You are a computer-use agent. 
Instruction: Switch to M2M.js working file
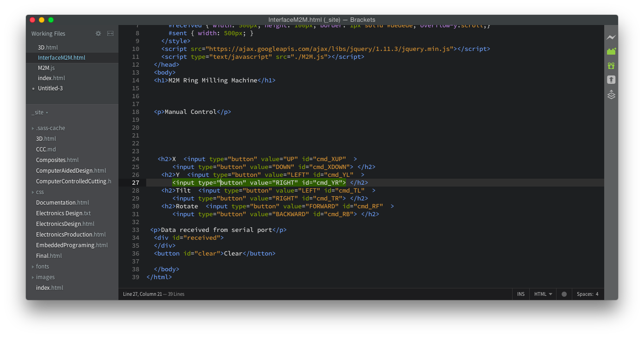[x=46, y=68]
